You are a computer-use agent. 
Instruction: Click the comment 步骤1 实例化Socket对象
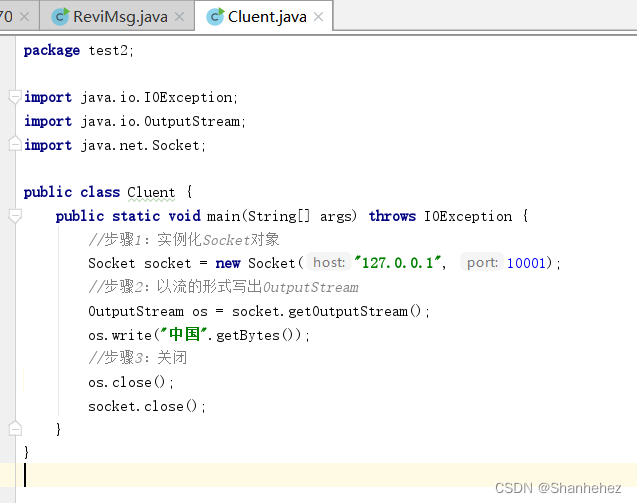coord(184,240)
